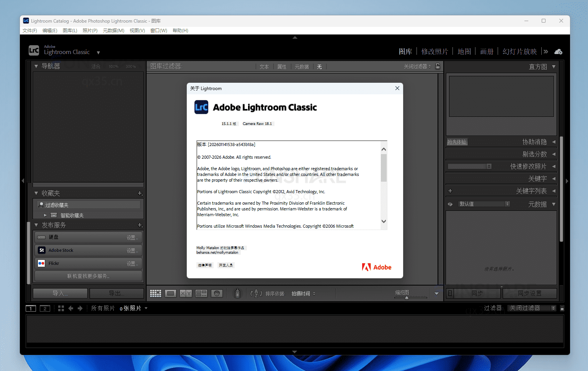Add publish service plus icon
Image resolution: width=588 pixels, height=371 pixels.
tap(140, 225)
